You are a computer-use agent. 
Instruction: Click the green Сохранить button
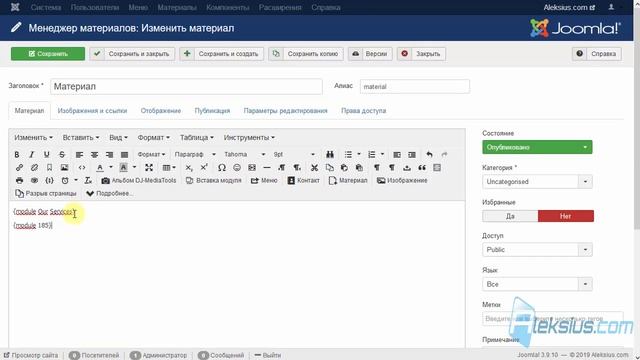[48, 54]
